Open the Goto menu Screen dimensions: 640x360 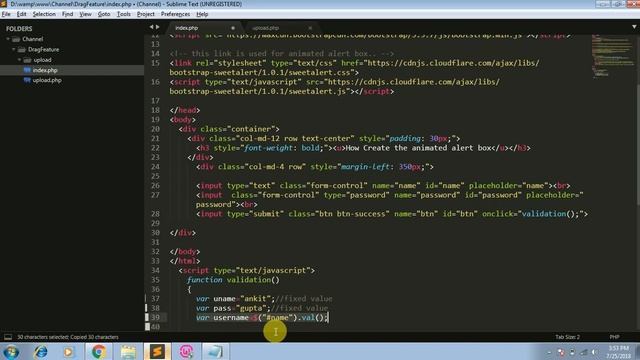[x=104, y=14]
